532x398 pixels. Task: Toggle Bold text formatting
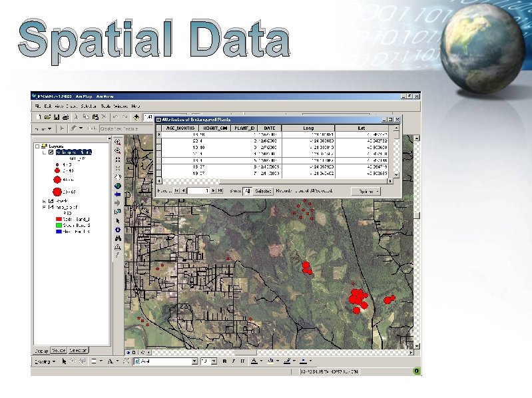click(x=224, y=361)
